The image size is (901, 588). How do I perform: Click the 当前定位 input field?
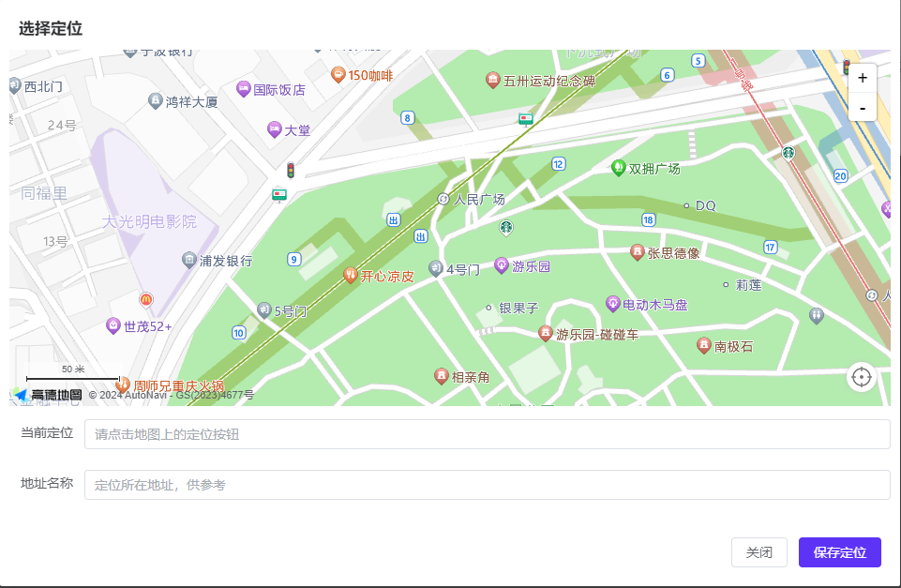click(x=487, y=434)
